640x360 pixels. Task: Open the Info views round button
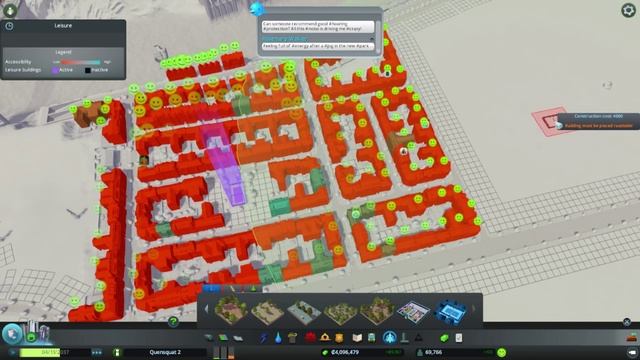tap(12, 334)
